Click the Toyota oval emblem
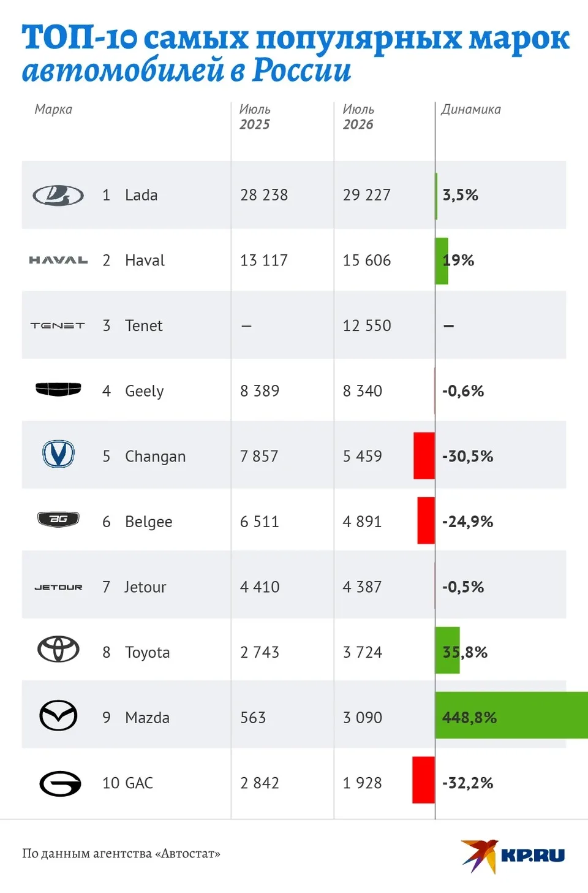The width and height of the screenshot is (588, 893). click(x=58, y=650)
